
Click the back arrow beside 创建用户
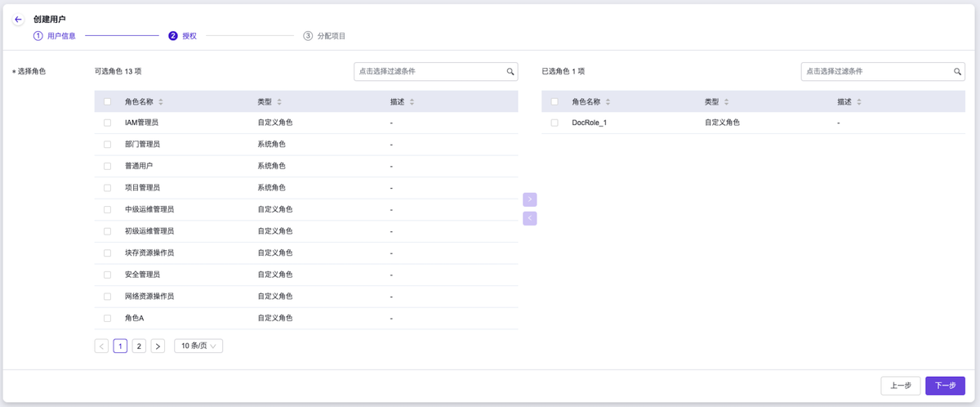coord(18,19)
